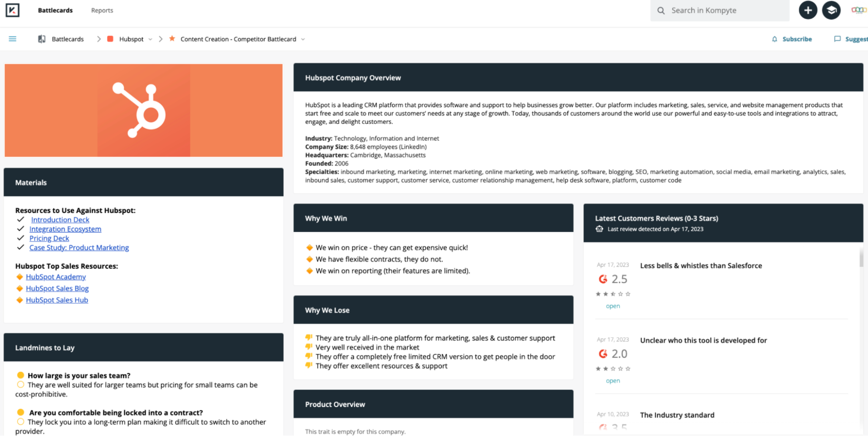Open the Introduction Deck link
This screenshot has width=868, height=436.
pos(60,220)
